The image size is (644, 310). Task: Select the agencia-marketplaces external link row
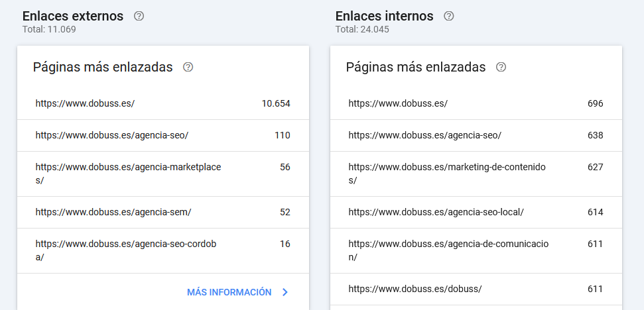(163, 174)
